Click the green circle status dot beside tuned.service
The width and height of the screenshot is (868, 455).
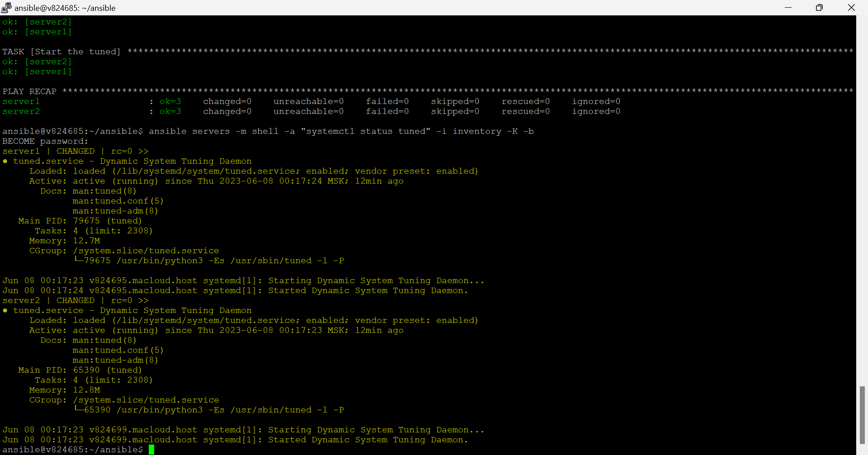click(5, 161)
